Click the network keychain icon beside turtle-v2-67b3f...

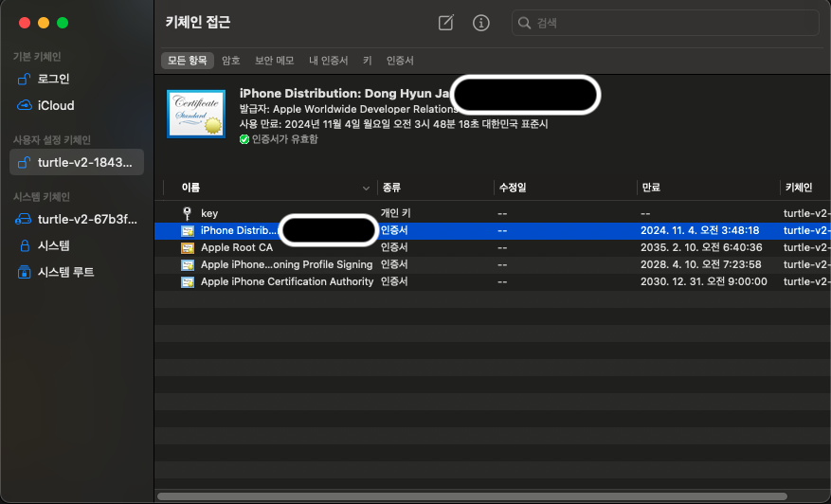24,219
